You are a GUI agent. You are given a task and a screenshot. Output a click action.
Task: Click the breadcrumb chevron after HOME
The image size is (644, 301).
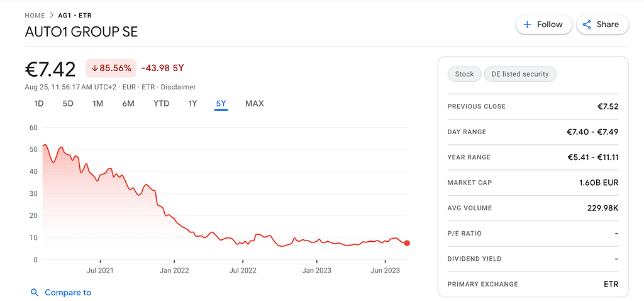pos(52,16)
